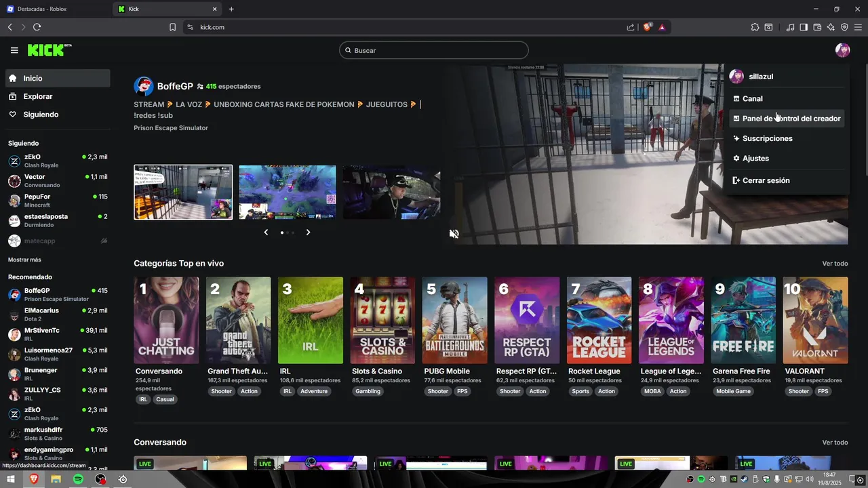Select Inicio in sidebar

(58, 78)
